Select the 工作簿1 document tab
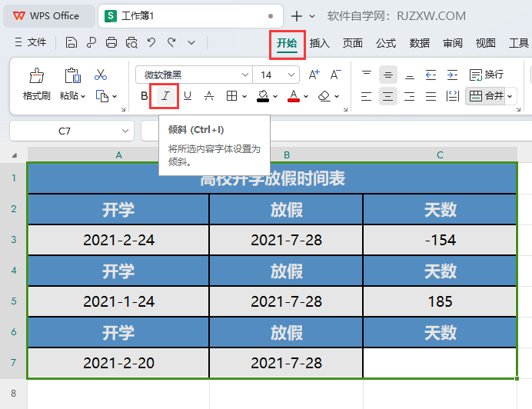The height and width of the screenshot is (409, 532). [x=191, y=16]
